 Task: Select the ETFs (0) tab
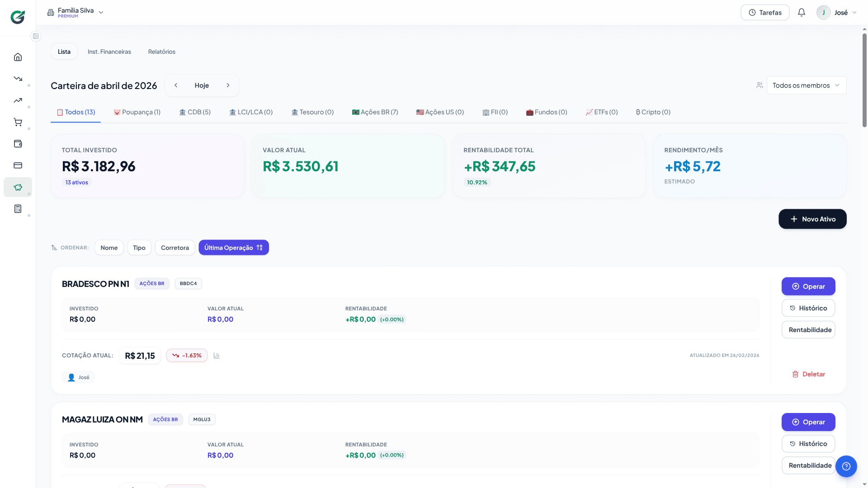602,112
